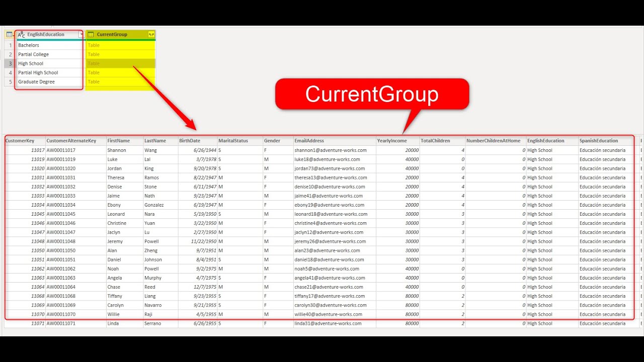Open the Table link in Bachelors row
644x362 pixels.
pos(94,45)
